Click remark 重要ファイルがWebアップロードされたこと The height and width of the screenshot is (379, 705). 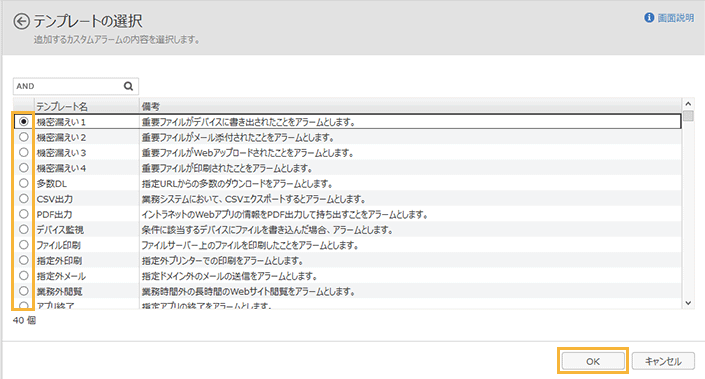(248, 153)
